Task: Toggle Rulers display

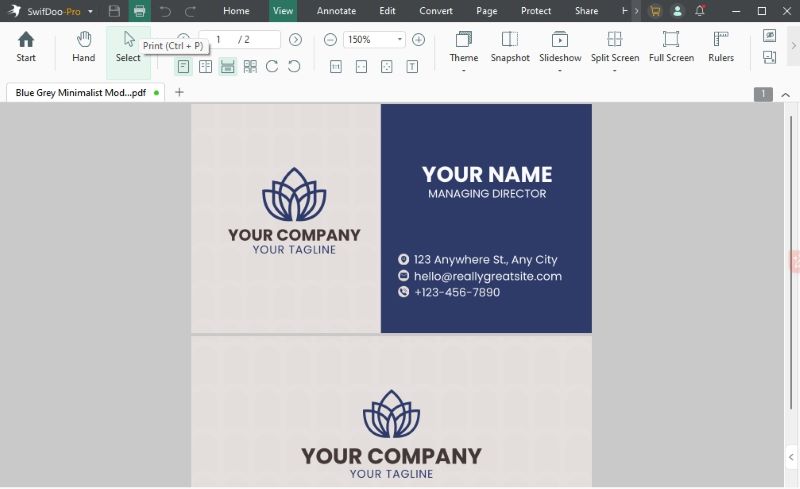Action: click(721, 47)
